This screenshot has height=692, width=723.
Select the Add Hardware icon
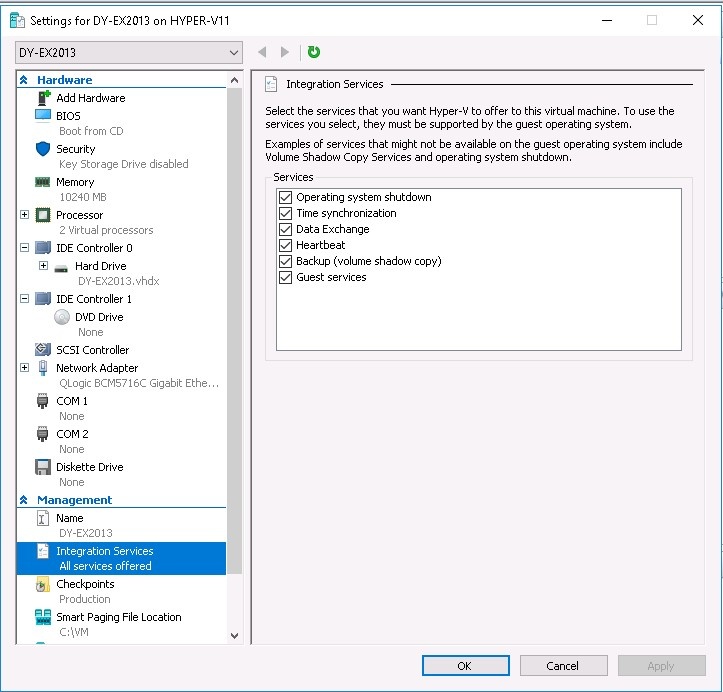(x=43, y=98)
